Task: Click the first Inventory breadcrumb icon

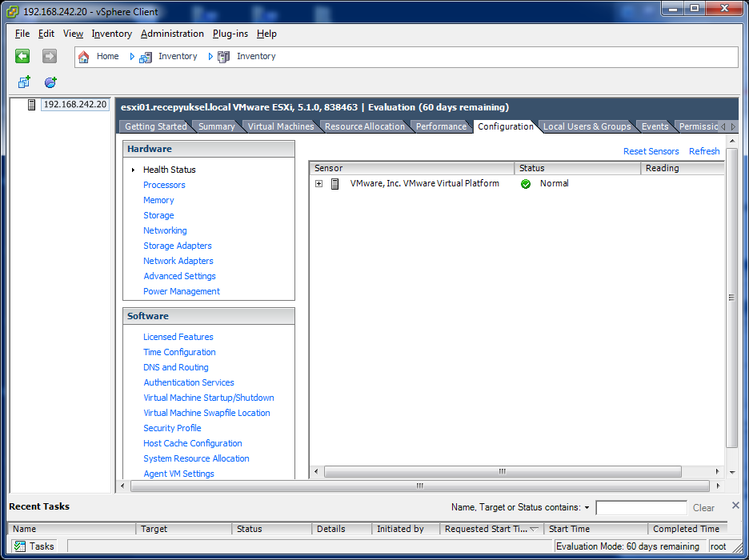Action: pos(146,58)
